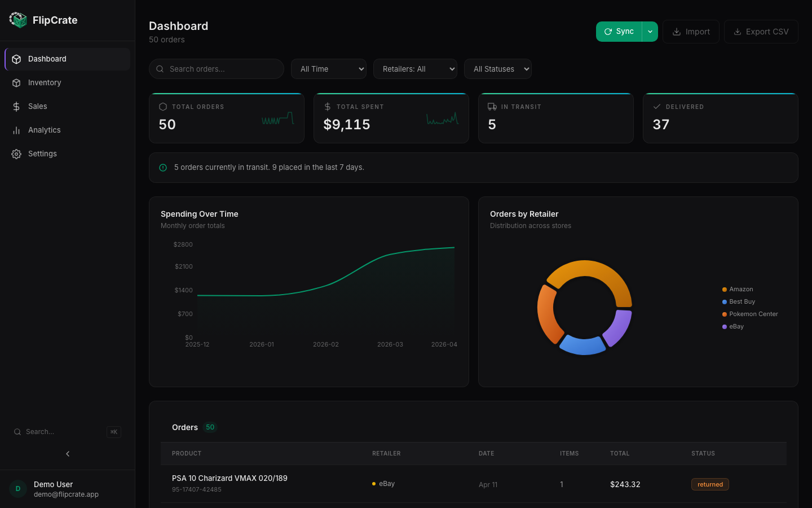Click the Search orders input field

(x=217, y=69)
